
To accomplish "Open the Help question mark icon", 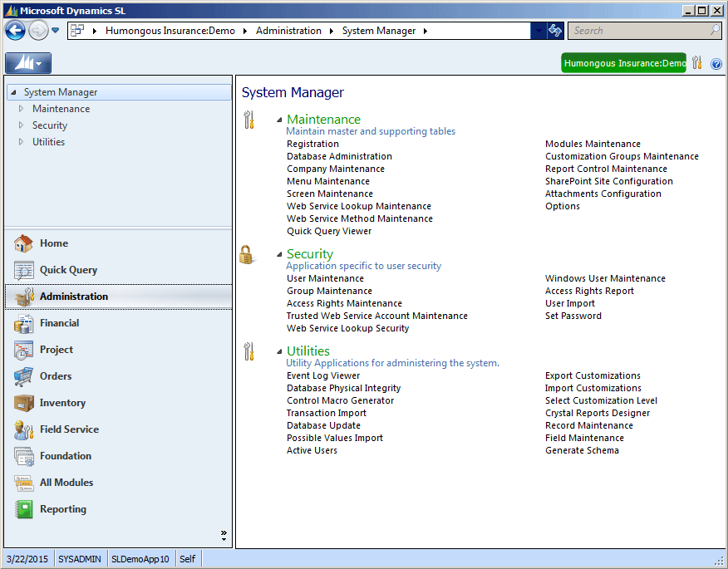I will click(x=716, y=64).
